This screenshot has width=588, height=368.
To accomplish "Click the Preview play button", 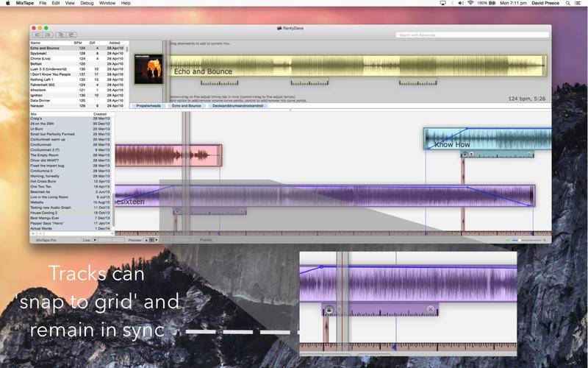I will 156,240.
